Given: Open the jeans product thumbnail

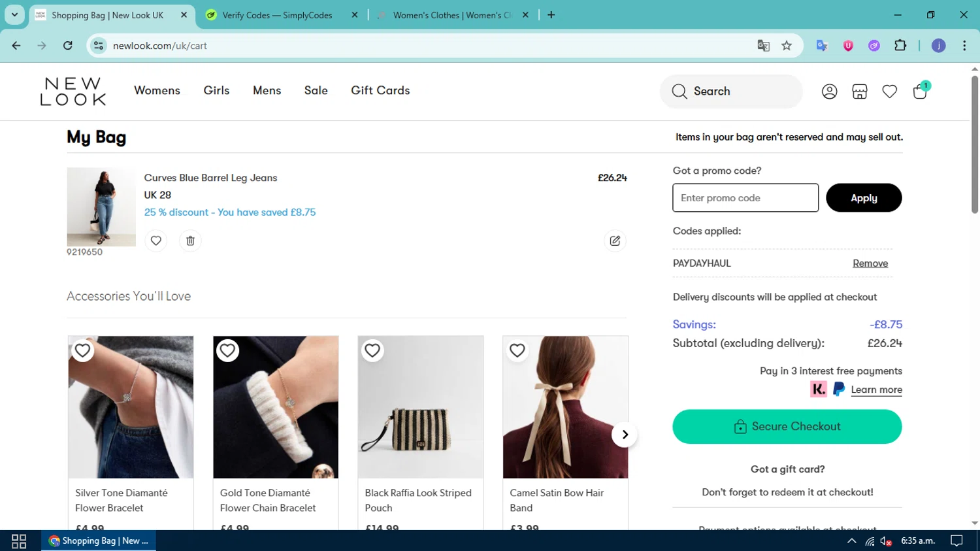Looking at the screenshot, I should point(101,207).
